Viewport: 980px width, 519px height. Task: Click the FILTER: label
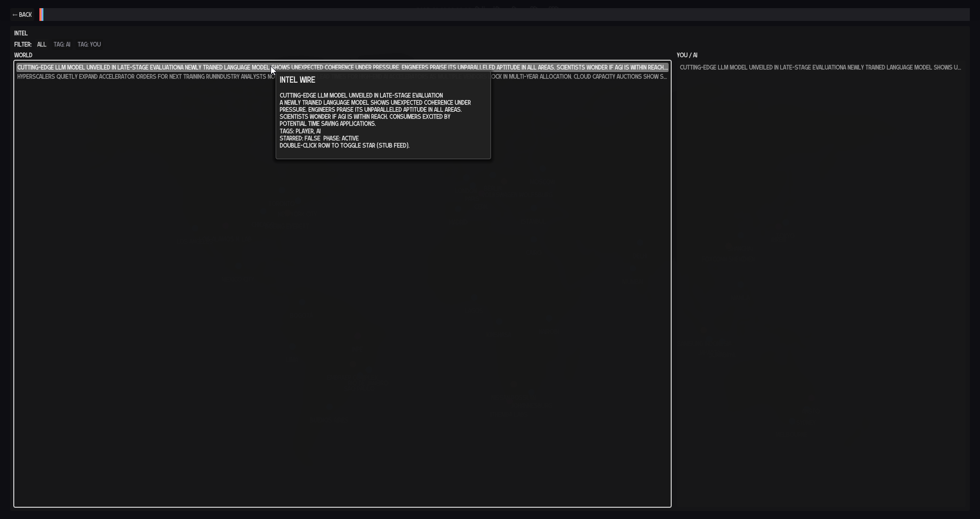[x=23, y=44]
